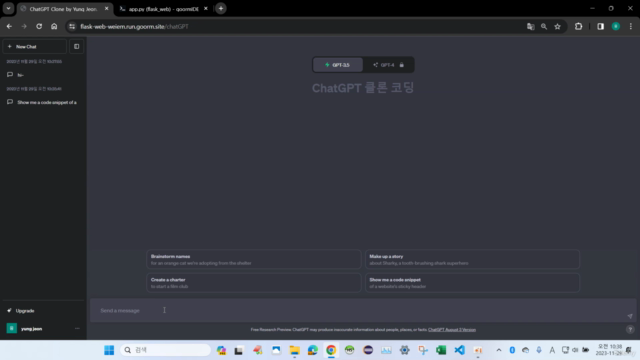Bookmark this page with the star icon
The height and width of the screenshot is (360, 640).
(557, 27)
